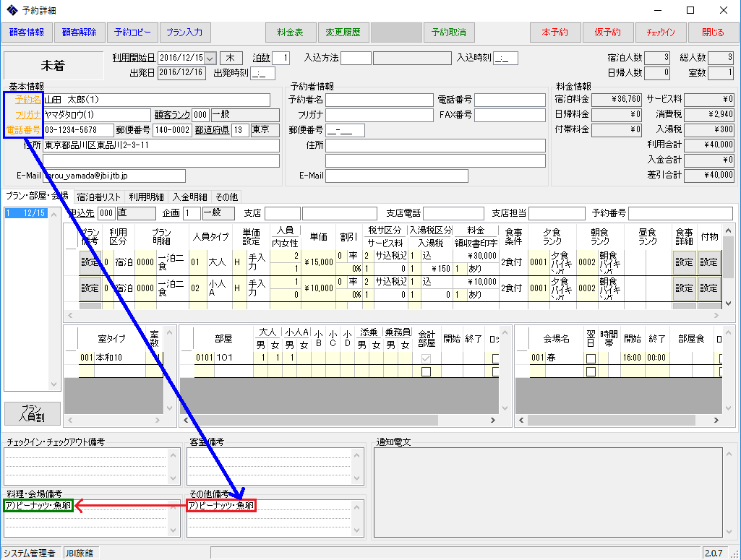Image resolution: width=741 pixels, height=560 pixels.
Task: Select the 12/15 entry in date list
Action: click(26, 213)
